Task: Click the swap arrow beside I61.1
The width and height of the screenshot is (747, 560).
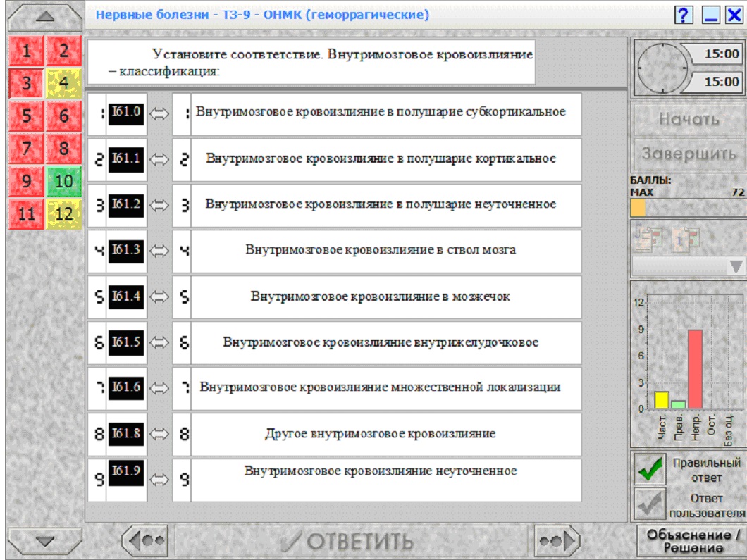Action: pyautogui.click(x=159, y=159)
